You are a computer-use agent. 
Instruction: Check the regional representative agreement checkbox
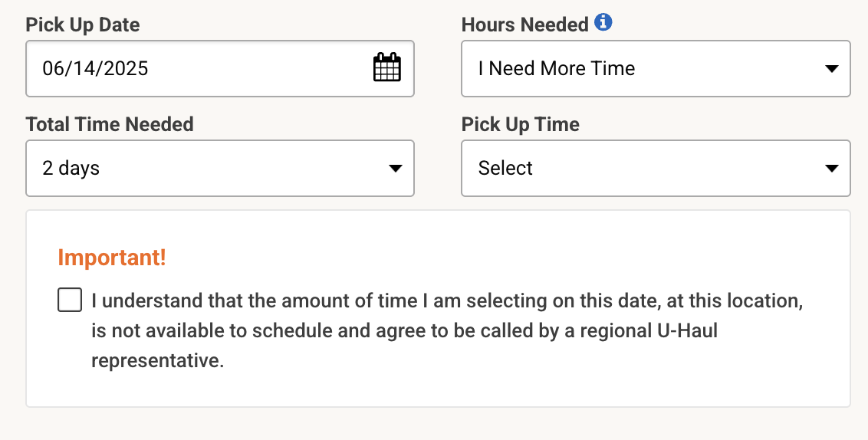[x=70, y=300]
